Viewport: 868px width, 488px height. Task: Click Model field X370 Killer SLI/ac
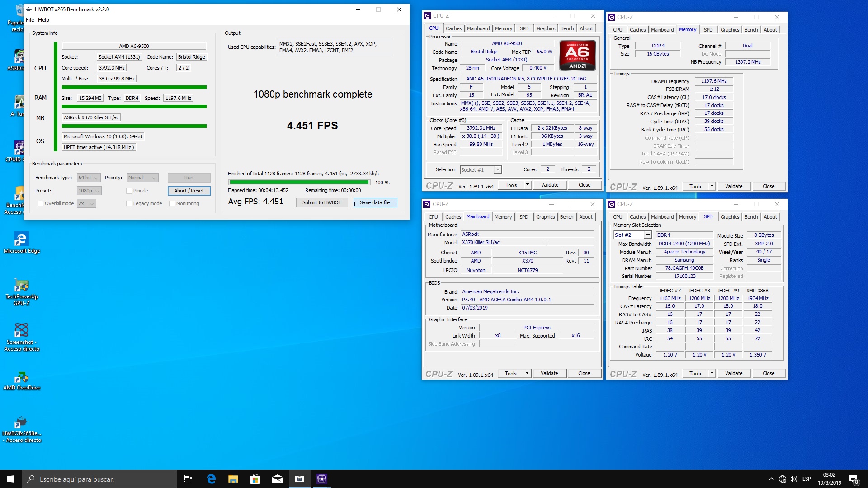[503, 243]
